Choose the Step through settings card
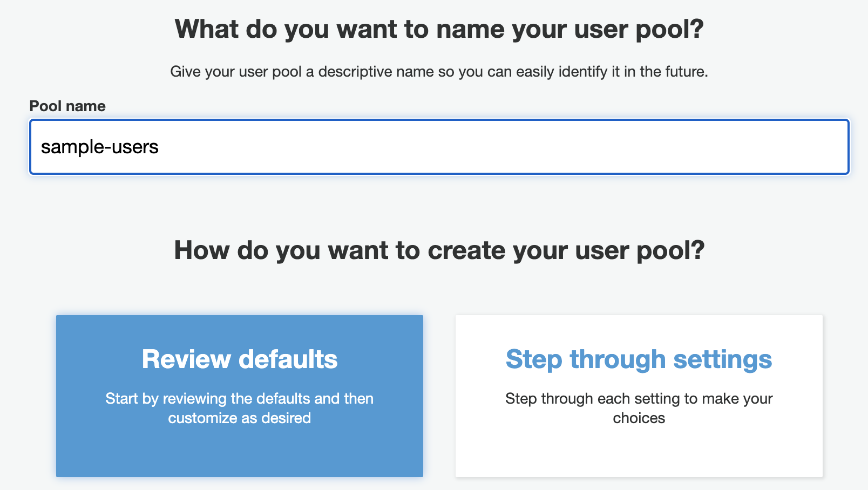868x490 pixels. click(639, 396)
